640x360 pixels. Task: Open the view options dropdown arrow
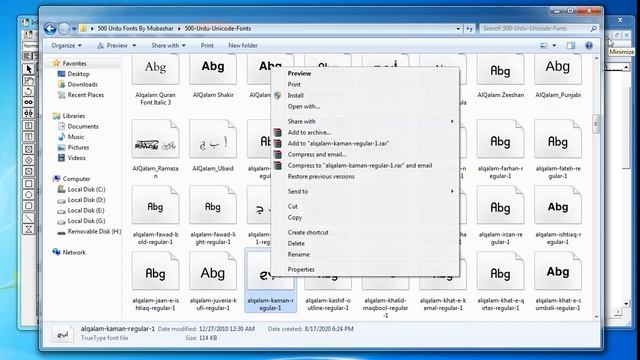[x=554, y=45]
